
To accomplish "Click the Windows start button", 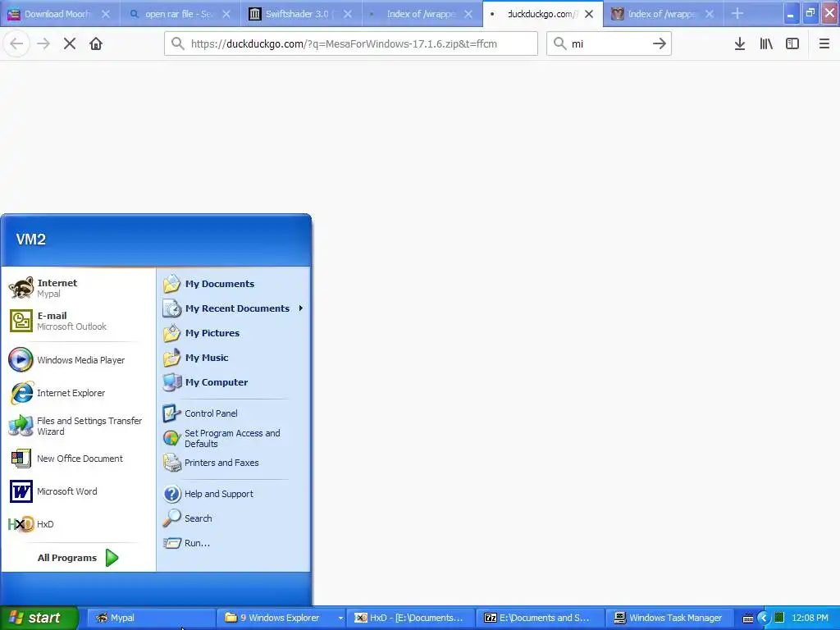I will 39,618.
